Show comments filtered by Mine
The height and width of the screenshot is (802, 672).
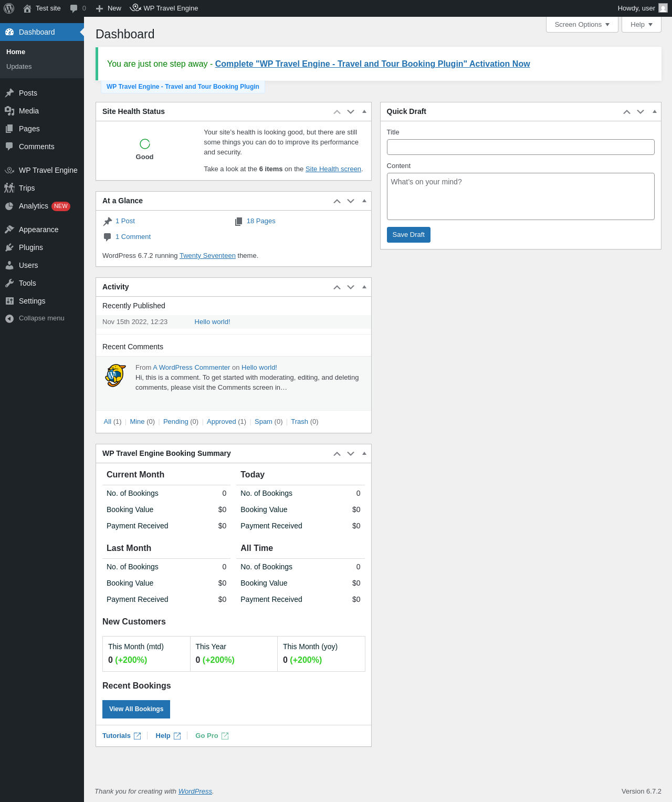point(137,422)
